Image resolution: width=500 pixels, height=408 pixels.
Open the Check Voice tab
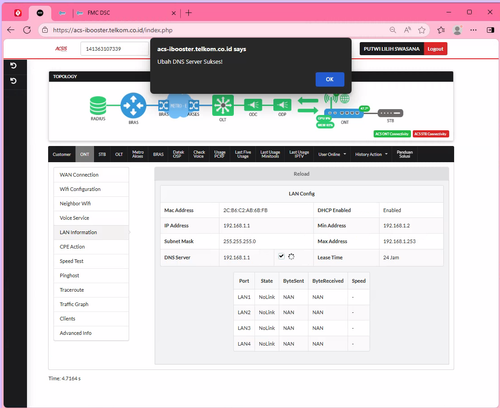199,154
